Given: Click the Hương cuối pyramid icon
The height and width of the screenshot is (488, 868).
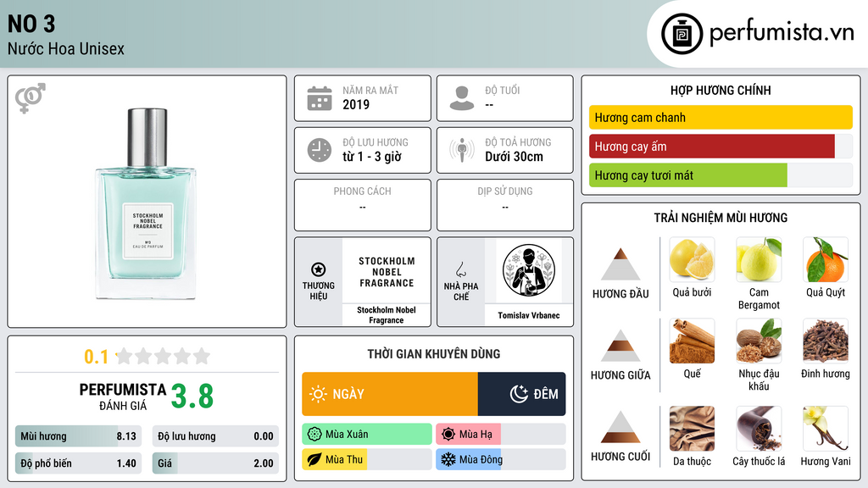Looking at the screenshot, I should pyautogui.click(x=620, y=427).
